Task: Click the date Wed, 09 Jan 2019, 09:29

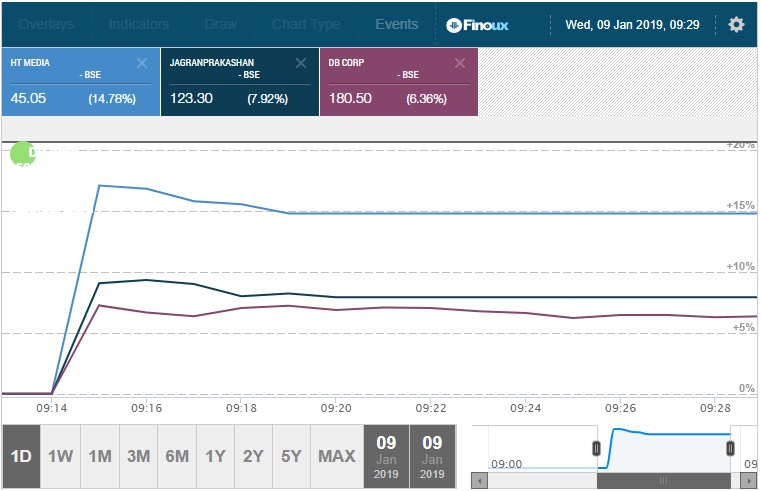Action: coord(632,25)
